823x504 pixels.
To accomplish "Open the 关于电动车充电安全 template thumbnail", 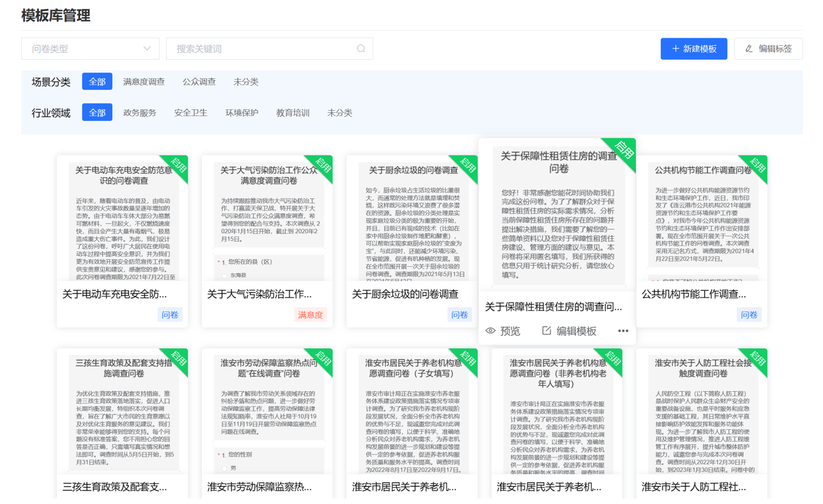I will [x=122, y=218].
